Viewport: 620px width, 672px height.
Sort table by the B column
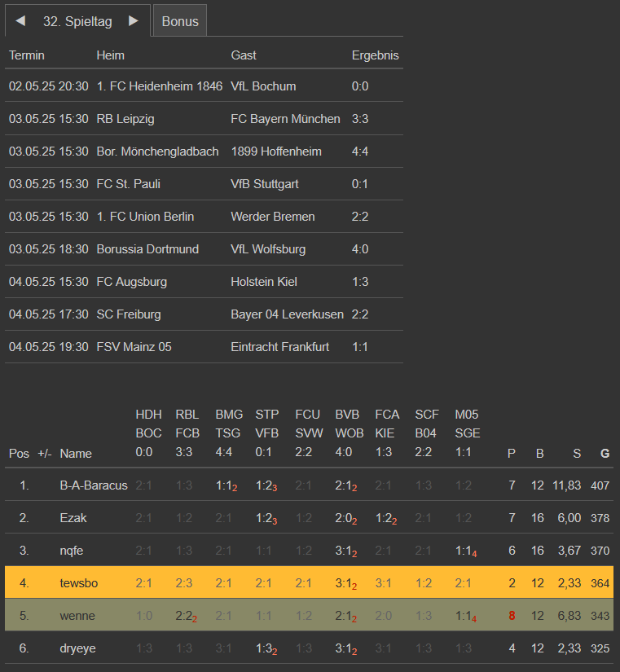pyautogui.click(x=539, y=454)
